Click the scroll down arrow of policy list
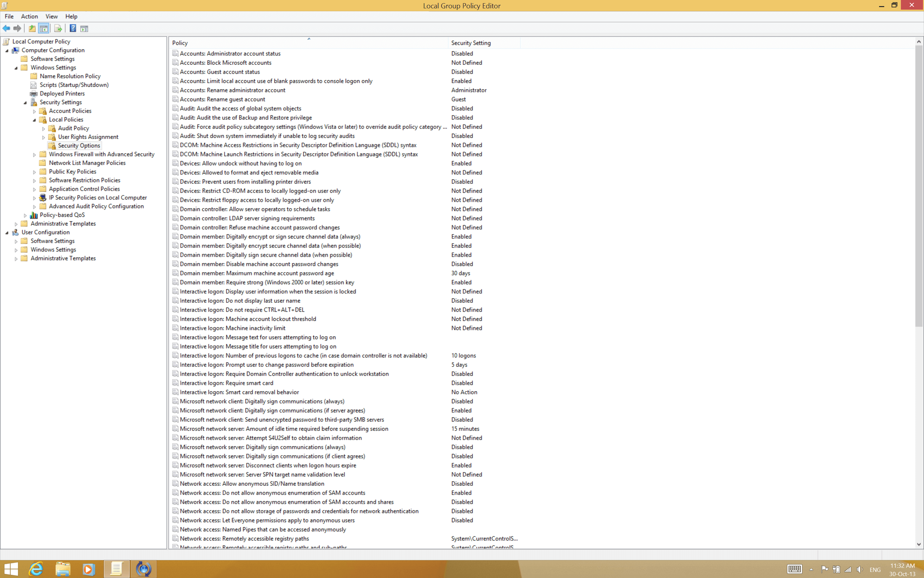The width and height of the screenshot is (924, 578). (x=919, y=544)
